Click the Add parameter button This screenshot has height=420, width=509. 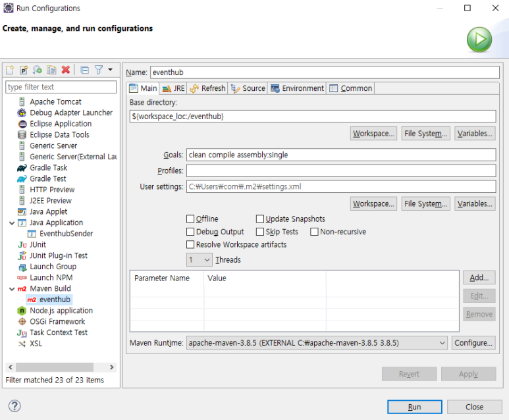click(x=479, y=278)
